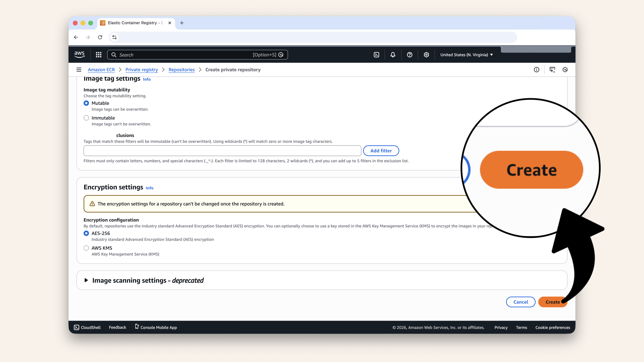The width and height of the screenshot is (644, 362).
Task: Click the tag exclusion filter input field
Action: (x=222, y=151)
